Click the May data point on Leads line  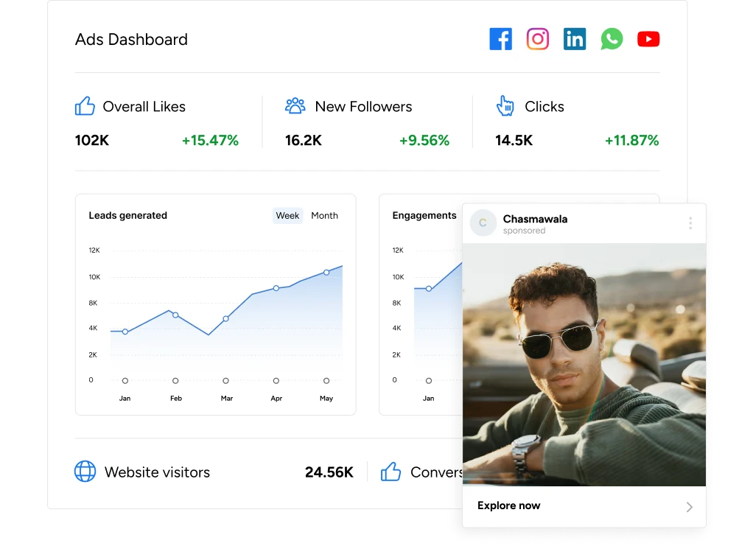(x=326, y=273)
